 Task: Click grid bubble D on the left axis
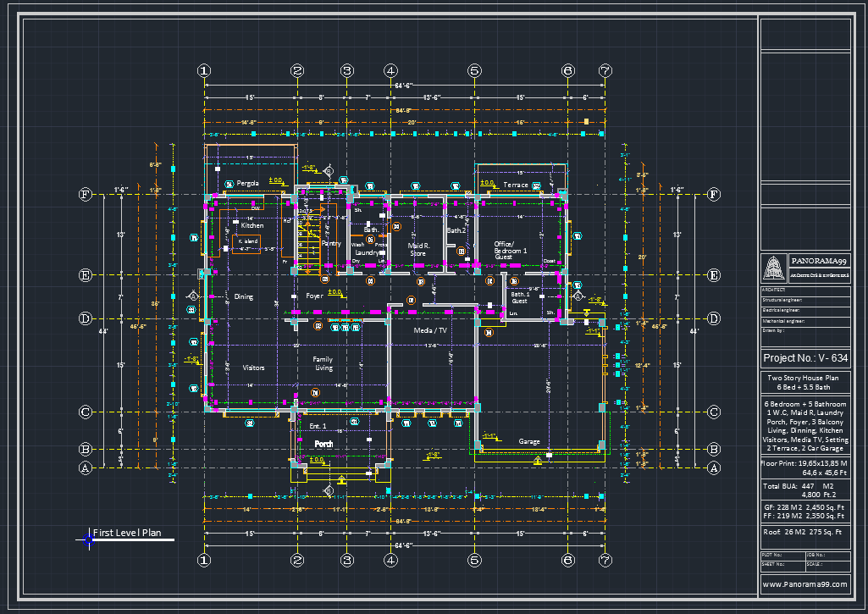(x=86, y=319)
